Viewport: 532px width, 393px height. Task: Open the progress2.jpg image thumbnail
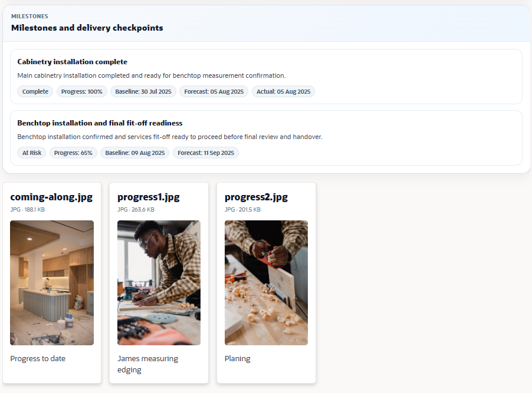point(267,283)
